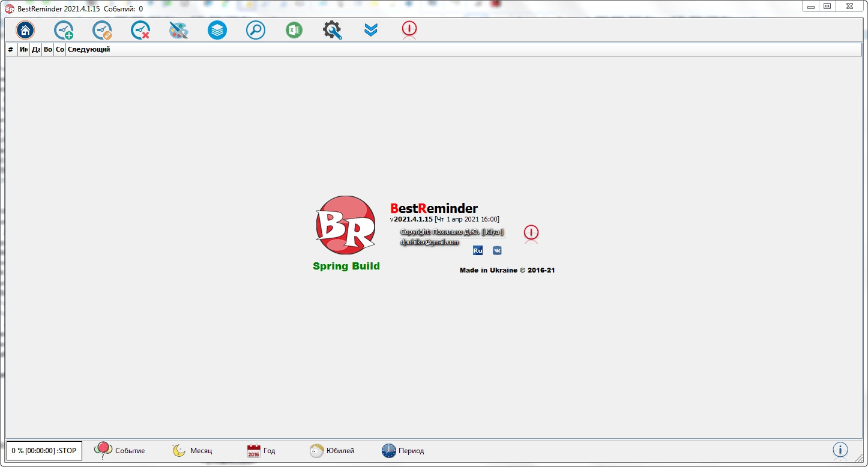Export the list to Excel
The width and height of the screenshot is (868, 467).
(294, 30)
